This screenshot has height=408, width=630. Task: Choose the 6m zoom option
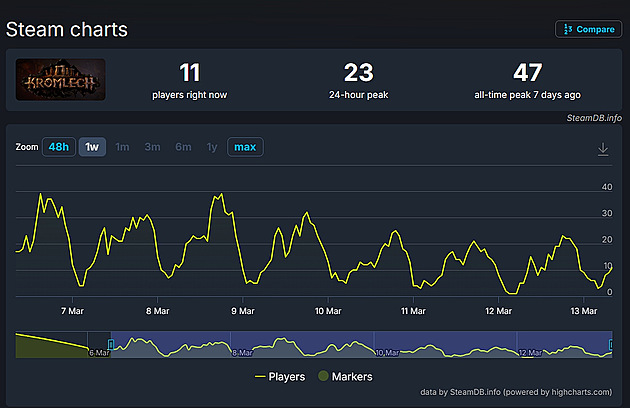(x=183, y=147)
